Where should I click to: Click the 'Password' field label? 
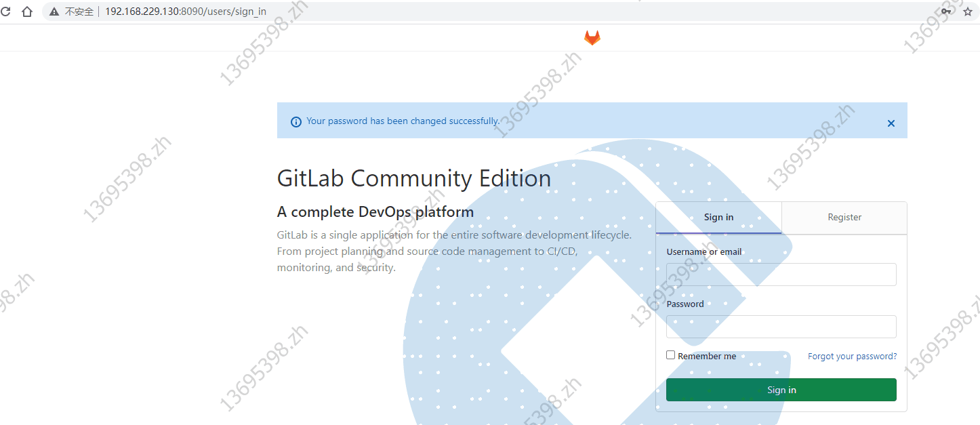coord(685,304)
